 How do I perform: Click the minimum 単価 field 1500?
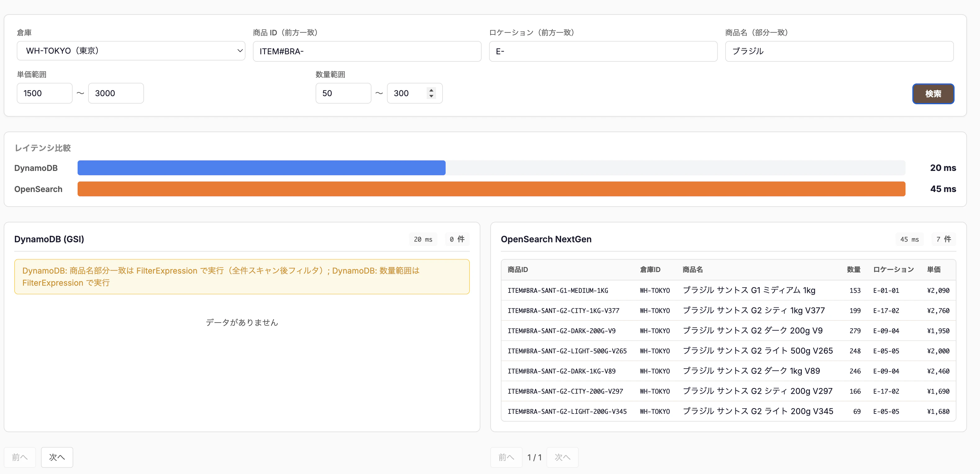click(44, 93)
